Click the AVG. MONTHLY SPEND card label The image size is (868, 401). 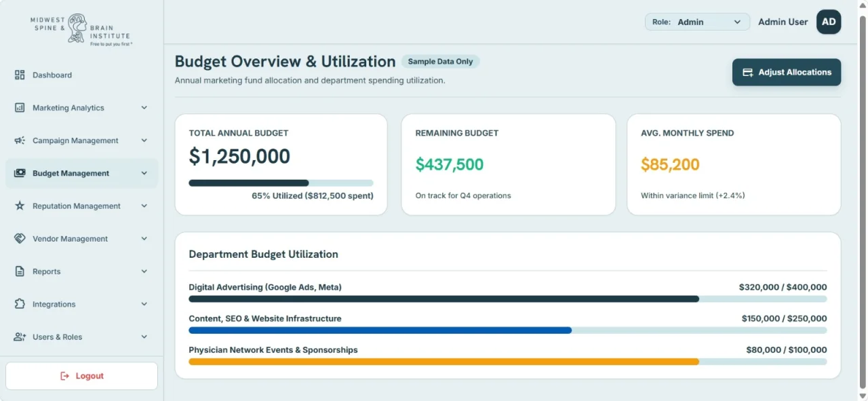click(x=688, y=133)
